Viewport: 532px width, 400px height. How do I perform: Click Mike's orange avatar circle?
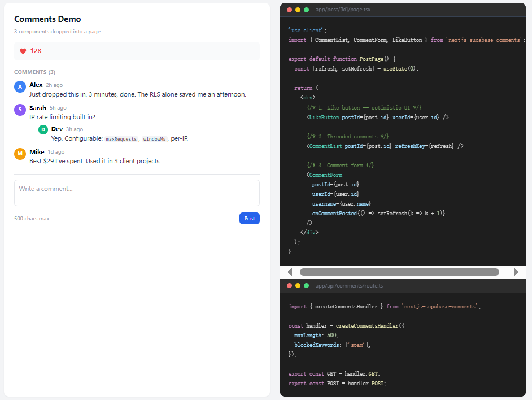click(20, 154)
